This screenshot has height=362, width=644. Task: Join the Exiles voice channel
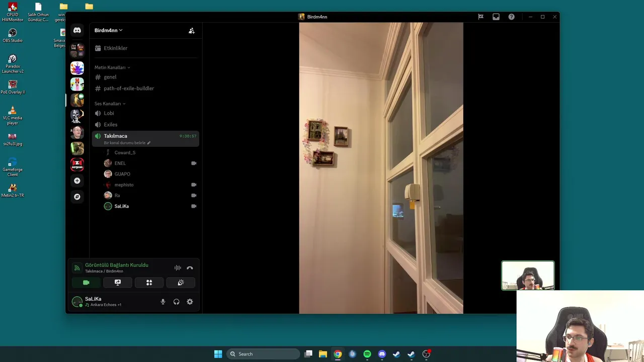coord(145,125)
